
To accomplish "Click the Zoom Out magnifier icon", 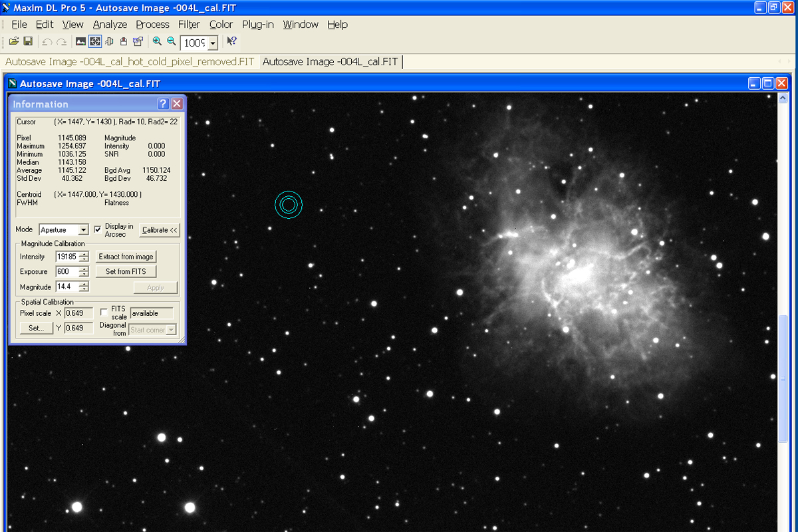I will pyautogui.click(x=172, y=42).
